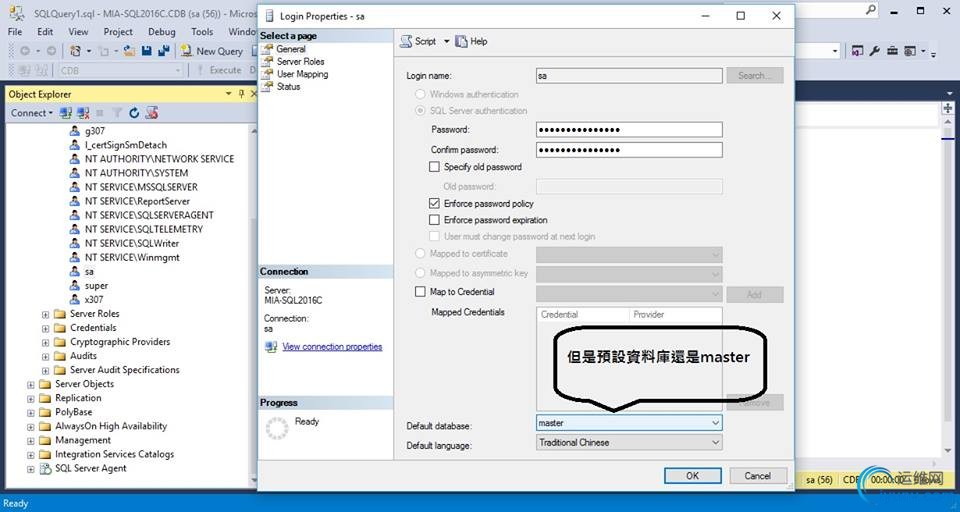The width and height of the screenshot is (960, 512).
Task: Expand the Credentials folder in Object Explorer
Action: 45,328
